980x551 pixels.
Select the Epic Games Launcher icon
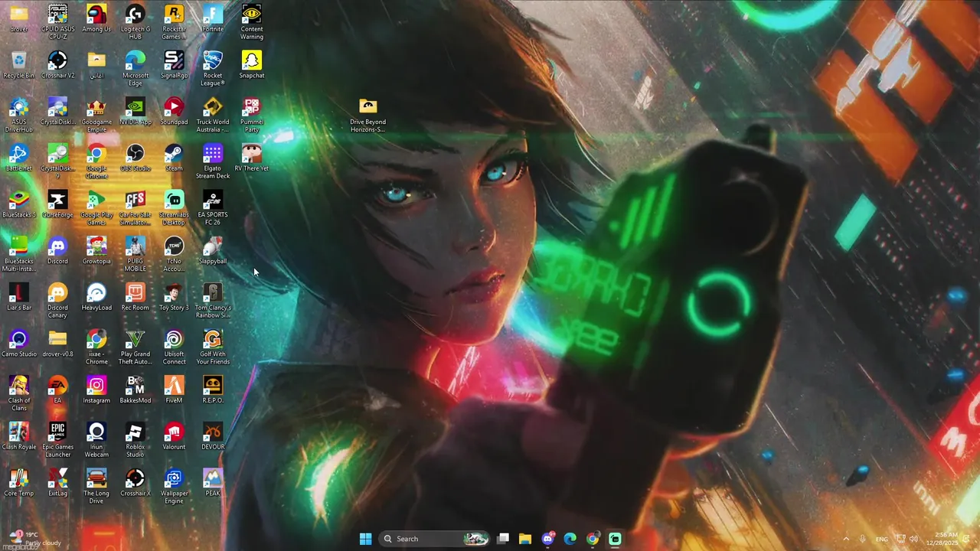57,441
